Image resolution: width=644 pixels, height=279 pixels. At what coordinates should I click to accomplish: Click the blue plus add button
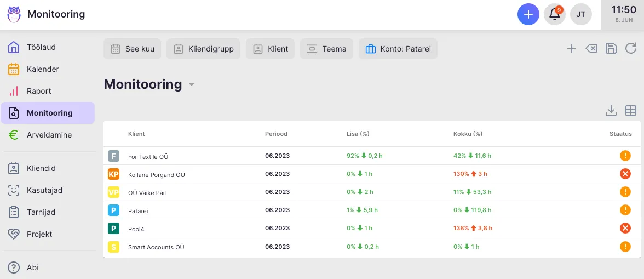pos(528,14)
